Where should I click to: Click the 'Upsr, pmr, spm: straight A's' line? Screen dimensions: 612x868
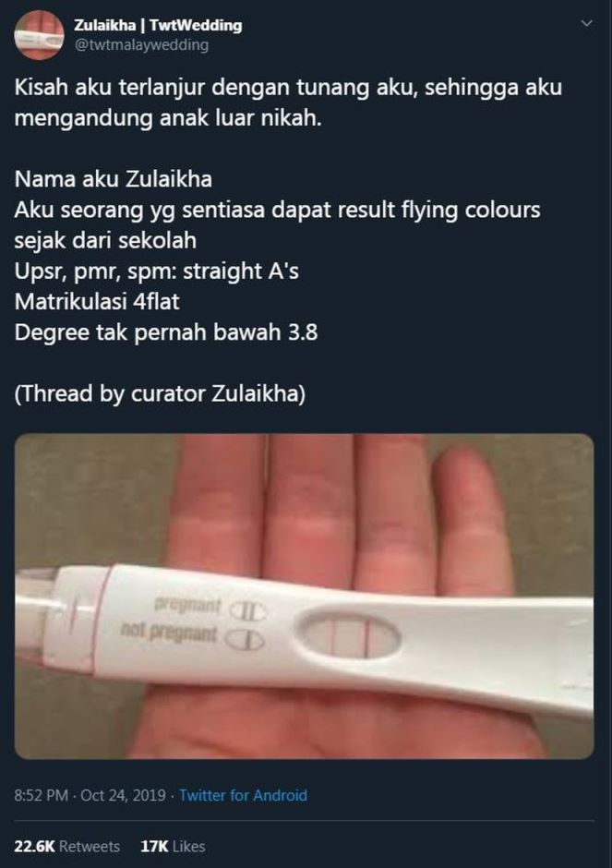point(157,271)
